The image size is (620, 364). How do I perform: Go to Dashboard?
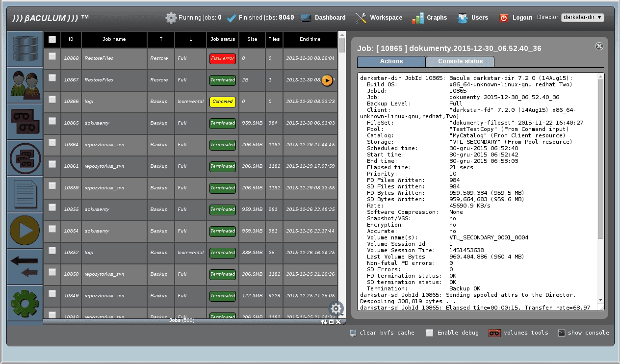(x=330, y=18)
